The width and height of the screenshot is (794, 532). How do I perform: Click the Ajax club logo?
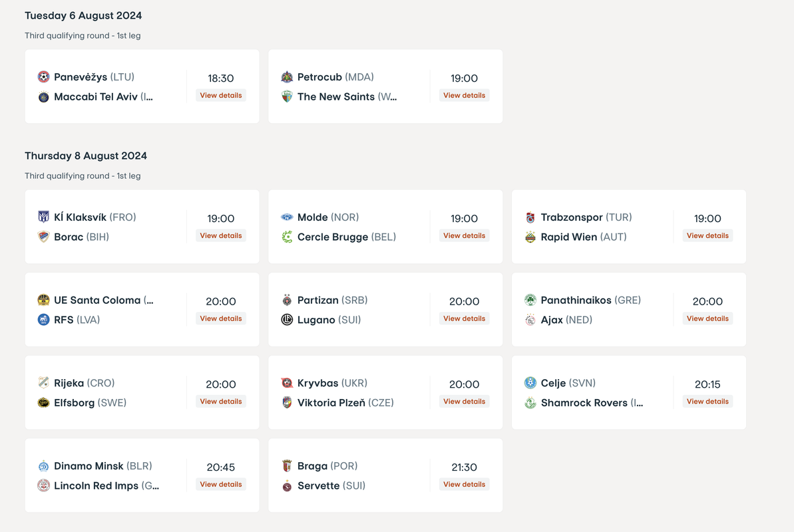click(530, 321)
